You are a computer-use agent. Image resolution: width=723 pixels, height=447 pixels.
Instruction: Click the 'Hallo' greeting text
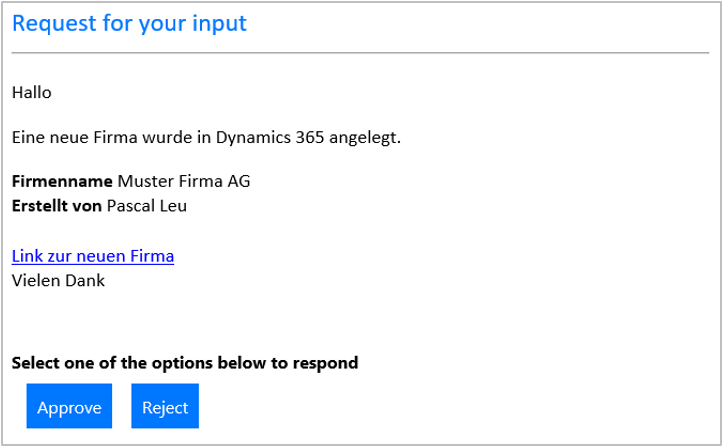[x=31, y=93]
